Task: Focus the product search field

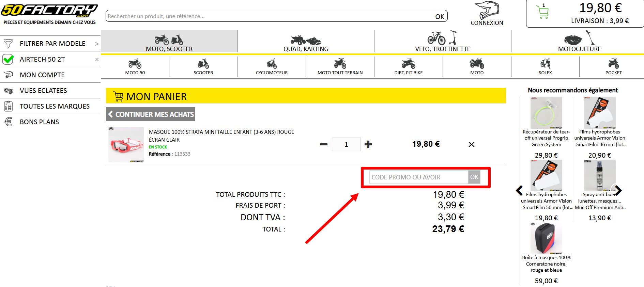Action: point(269,16)
